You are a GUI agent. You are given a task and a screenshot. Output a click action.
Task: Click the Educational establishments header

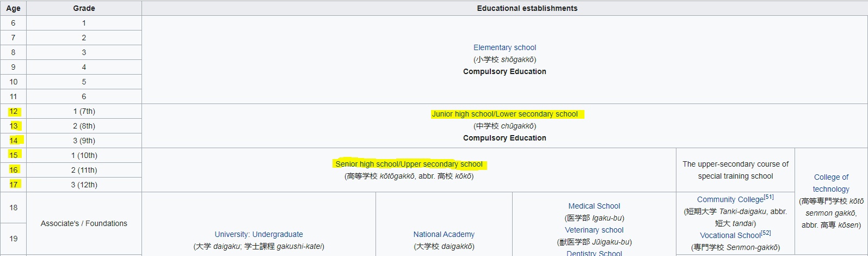527,8
